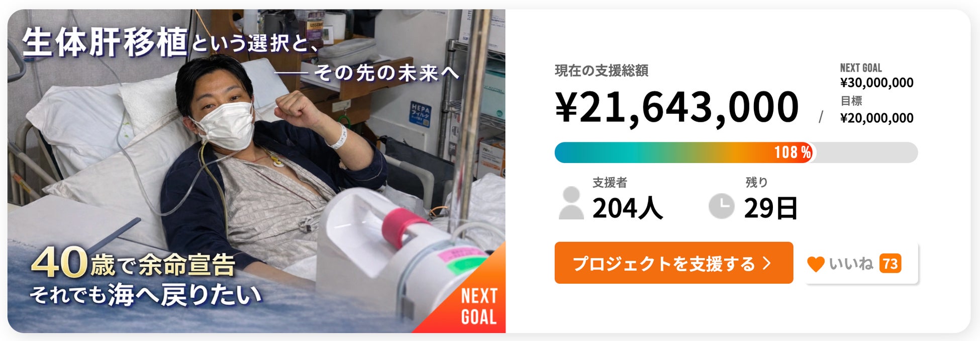Click the 204人 supporters count
Image resolution: width=980 pixels, height=341 pixels.
tap(627, 208)
